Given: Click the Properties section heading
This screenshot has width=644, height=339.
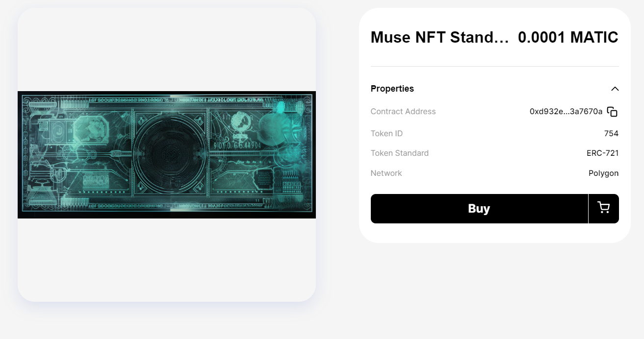Looking at the screenshot, I should pyautogui.click(x=392, y=89).
